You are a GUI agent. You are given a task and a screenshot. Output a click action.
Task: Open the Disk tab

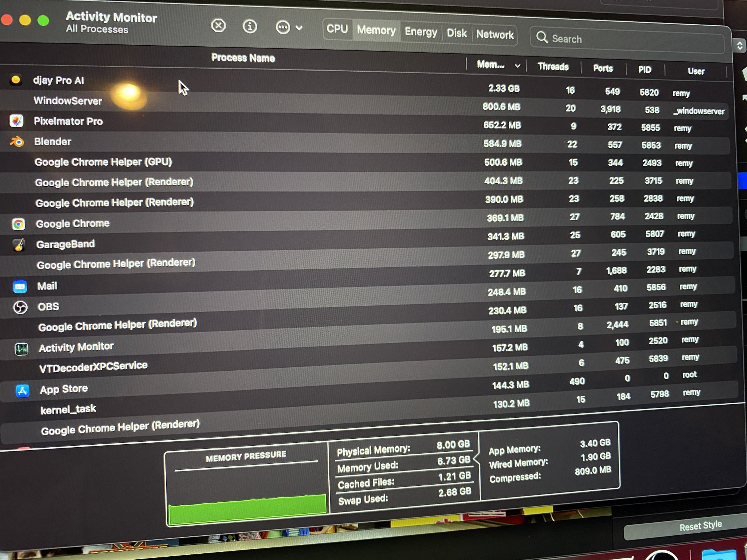456,33
